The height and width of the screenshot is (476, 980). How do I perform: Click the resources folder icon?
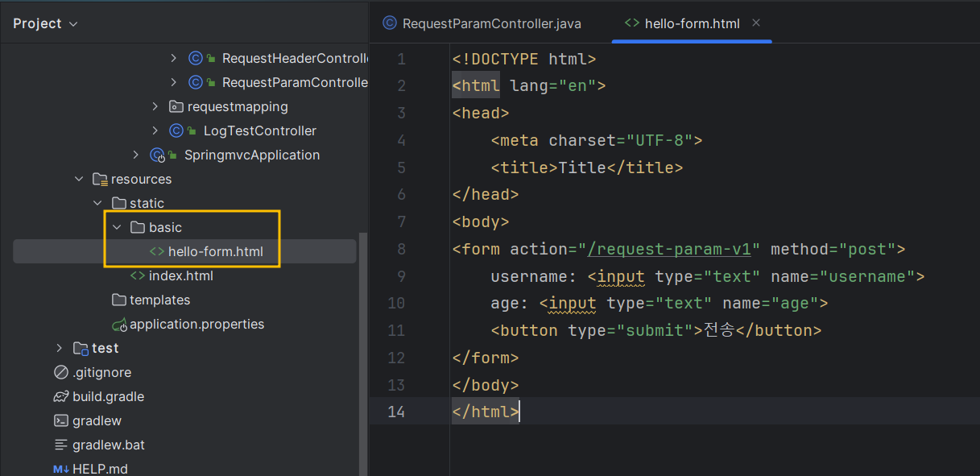100,179
